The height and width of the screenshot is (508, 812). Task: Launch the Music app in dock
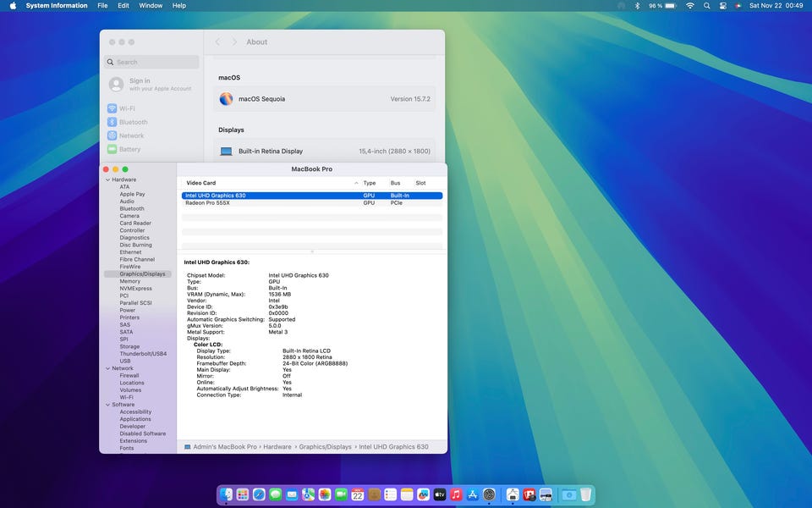tap(456, 494)
